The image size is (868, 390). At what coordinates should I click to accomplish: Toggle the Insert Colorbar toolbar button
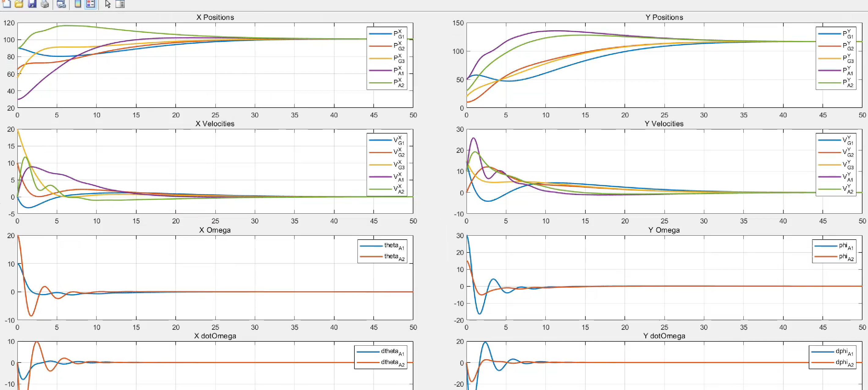pos(78,4)
